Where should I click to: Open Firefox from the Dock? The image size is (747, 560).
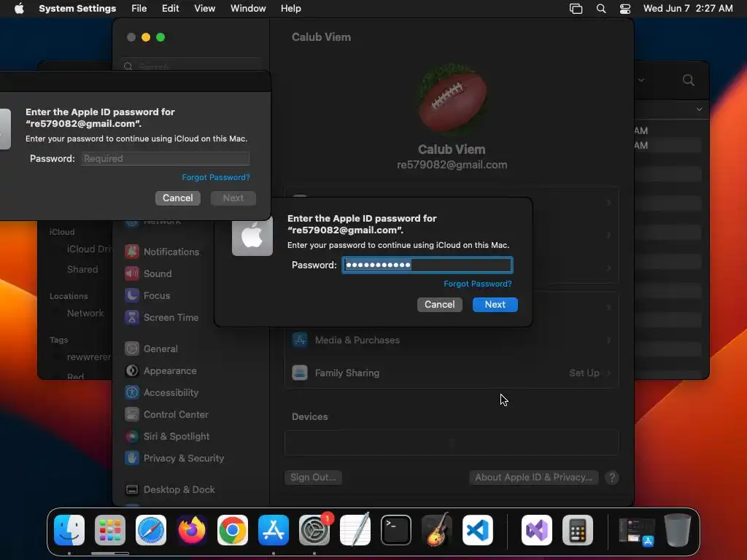(x=192, y=530)
